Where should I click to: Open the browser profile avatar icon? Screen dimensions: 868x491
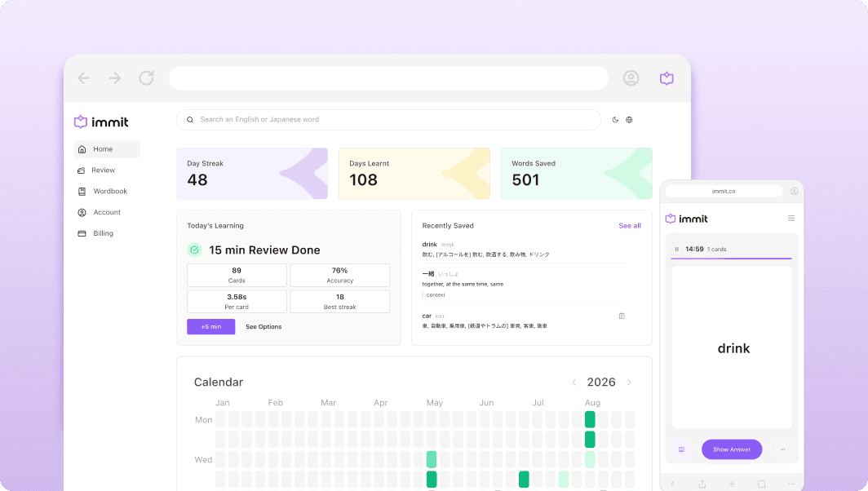(631, 78)
